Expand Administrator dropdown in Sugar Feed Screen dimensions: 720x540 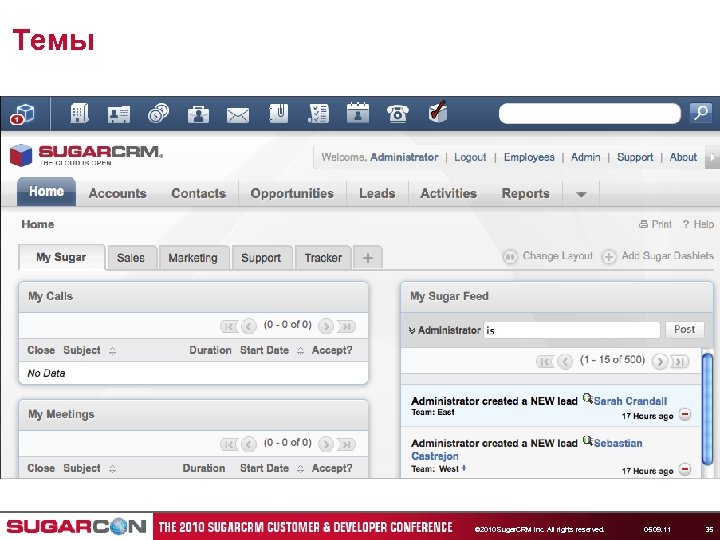412,331
